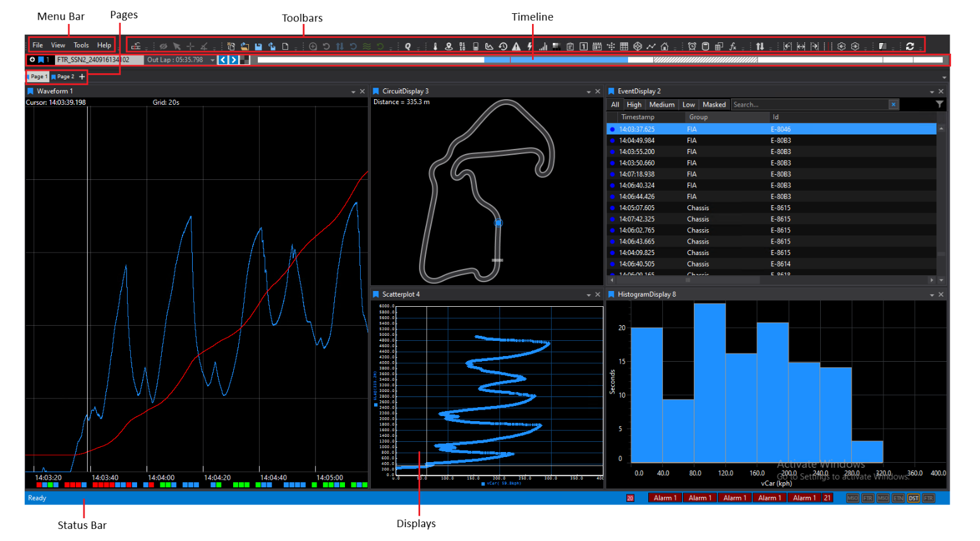Open the Out Lap selection dropdown
The width and height of the screenshot is (980, 541).
pos(212,60)
